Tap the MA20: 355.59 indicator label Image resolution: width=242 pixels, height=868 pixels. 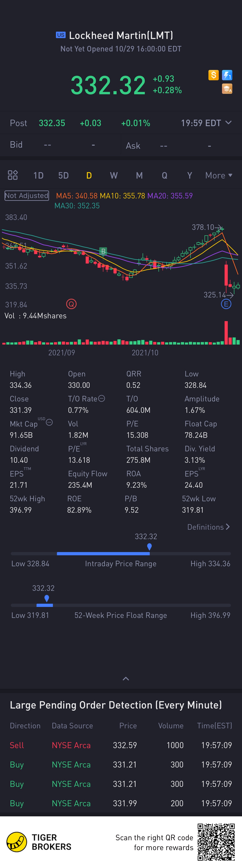(x=170, y=196)
